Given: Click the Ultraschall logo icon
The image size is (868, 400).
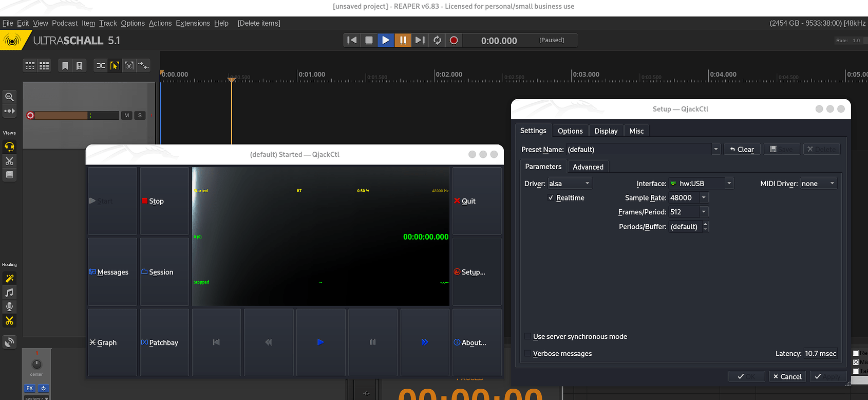Looking at the screenshot, I should 12,40.
